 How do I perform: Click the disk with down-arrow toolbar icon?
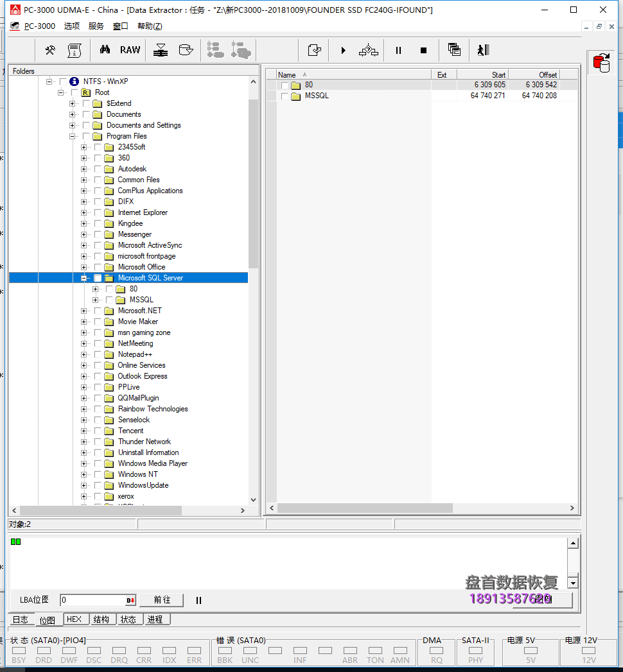[x=161, y=50]
